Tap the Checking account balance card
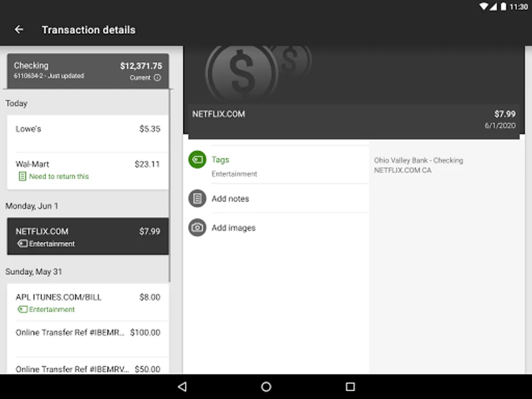This screenshot has width=532, height=399. (x=88, y=71)
